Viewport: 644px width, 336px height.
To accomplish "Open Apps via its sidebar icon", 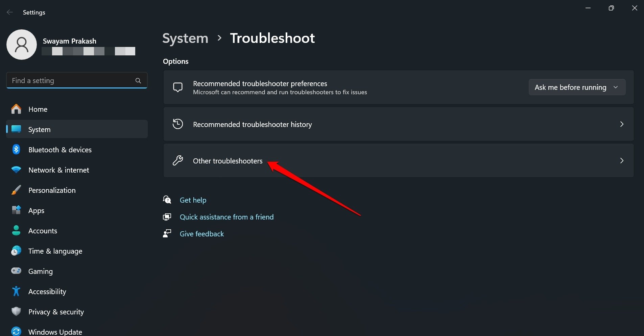I will point(16,210).
